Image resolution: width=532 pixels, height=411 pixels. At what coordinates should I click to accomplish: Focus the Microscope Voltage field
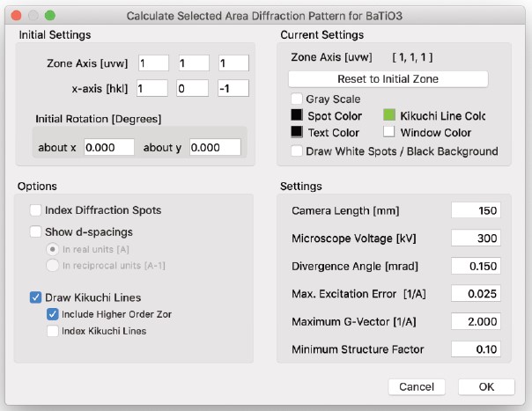point(476,239)
